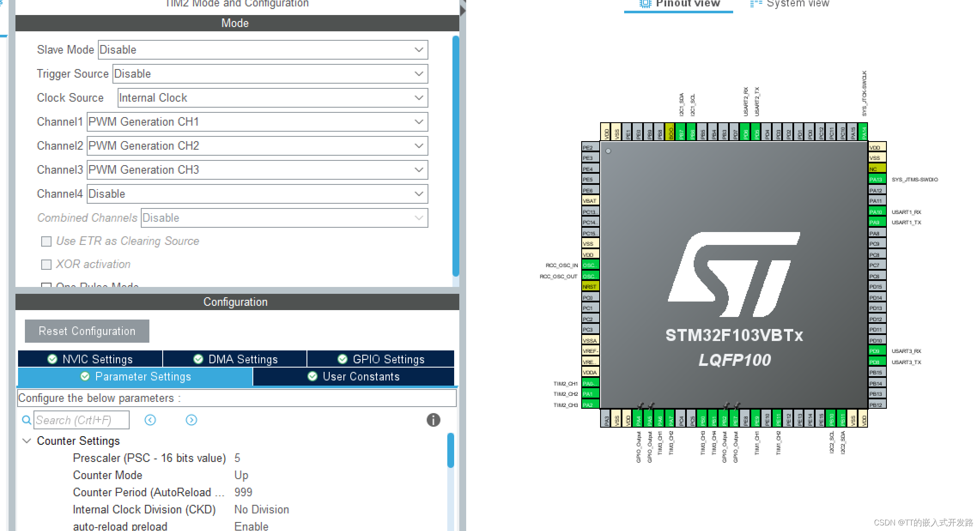This screenshot has height=531, width=980.
Task: Click the search magnifier icon
Action: (x=27, y=420)
